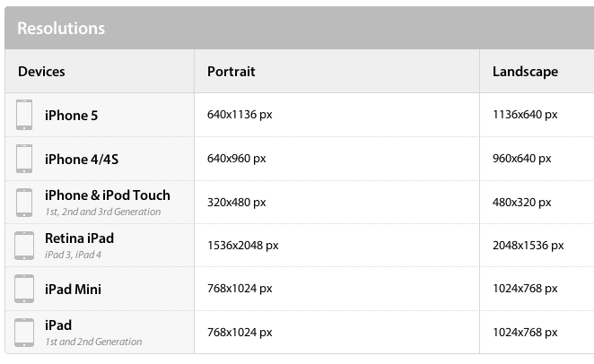Click the iPhone 5 device icon
This screenshot has height=364, width=594.
(24, 115)
